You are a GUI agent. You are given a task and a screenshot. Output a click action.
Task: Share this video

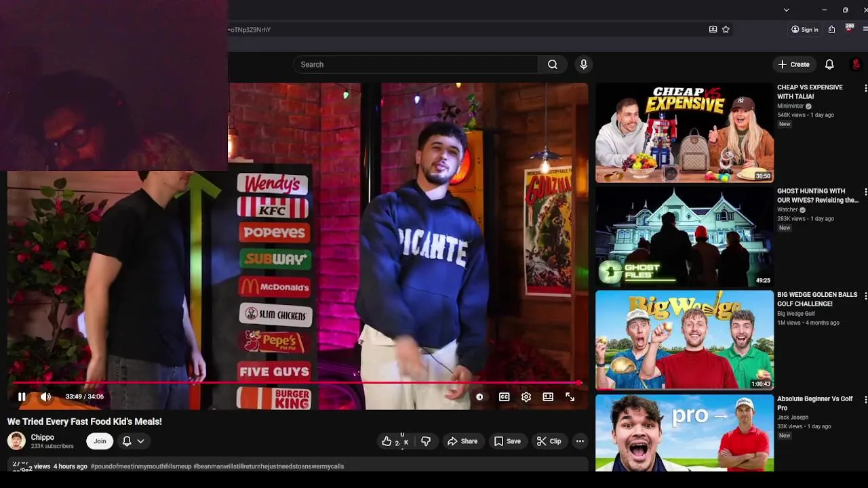462,441
